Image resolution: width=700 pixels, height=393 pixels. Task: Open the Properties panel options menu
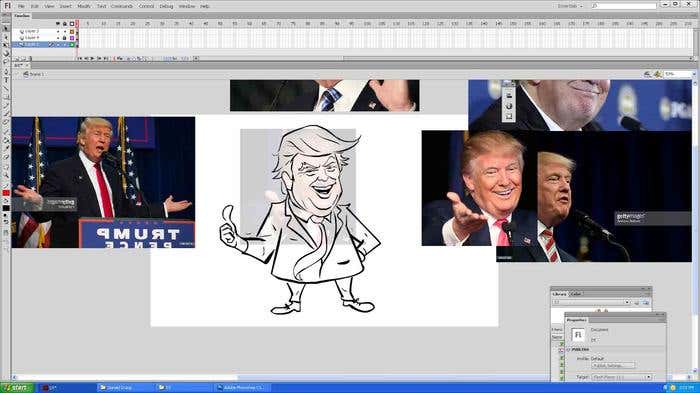(662, 320)
